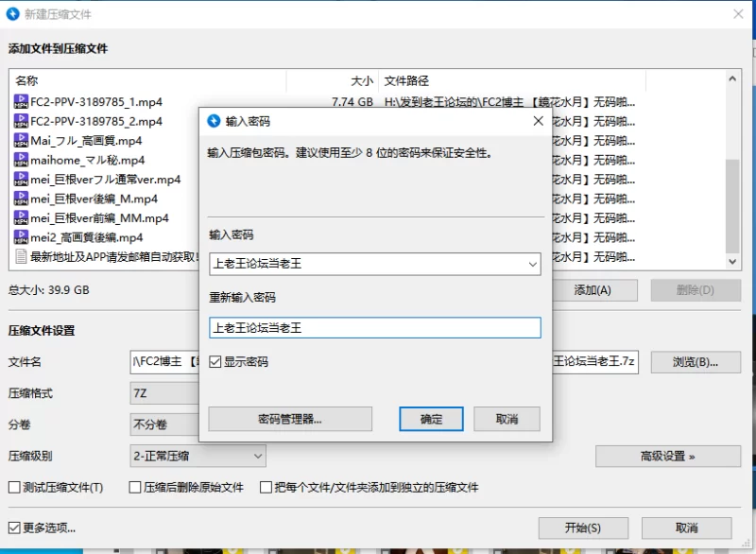This screenshot has height=554, width=756.
Task: Click the file list vertical scrollbar thumb
Action: 732,206
